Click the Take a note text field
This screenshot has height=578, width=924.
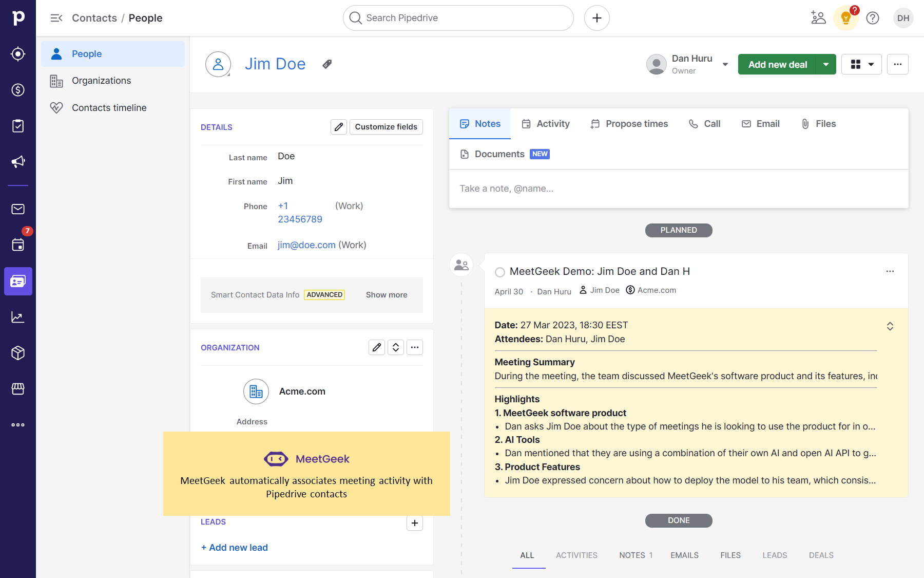coord(678,189)
